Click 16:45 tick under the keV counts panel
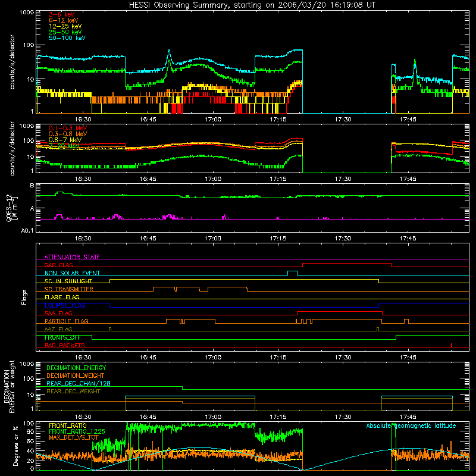The height and width of the screenshot is (476, 476). tap(148, 120)
